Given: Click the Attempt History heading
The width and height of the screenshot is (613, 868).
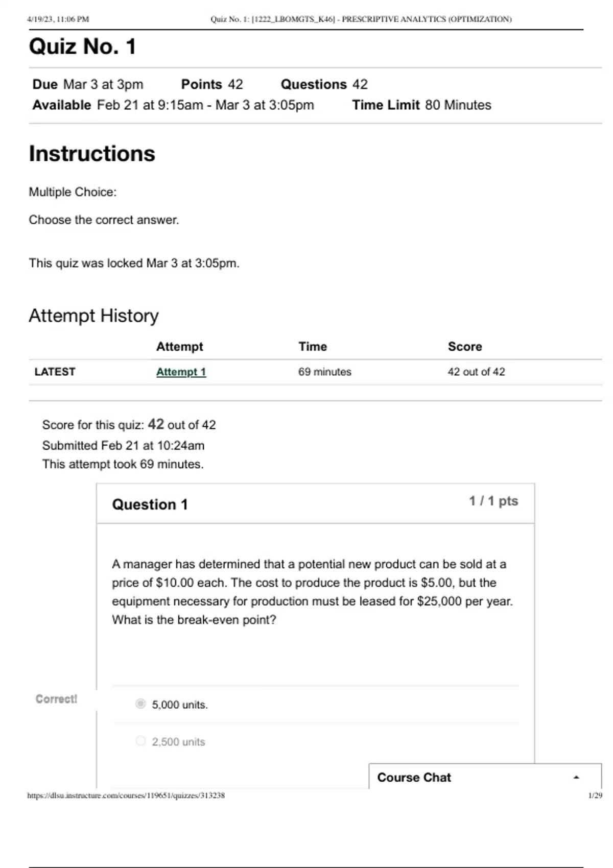Looking at the screenshot, I should (93, 316).
